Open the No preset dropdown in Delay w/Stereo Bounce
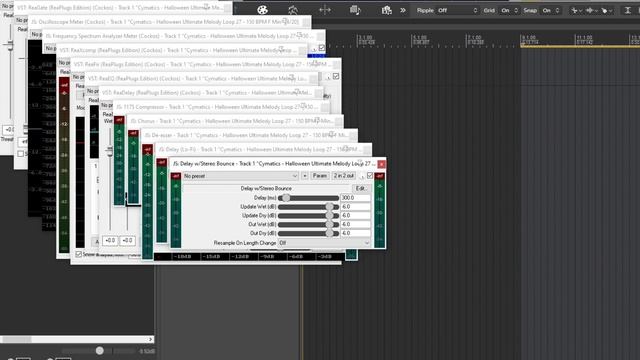 pos(240,176)
